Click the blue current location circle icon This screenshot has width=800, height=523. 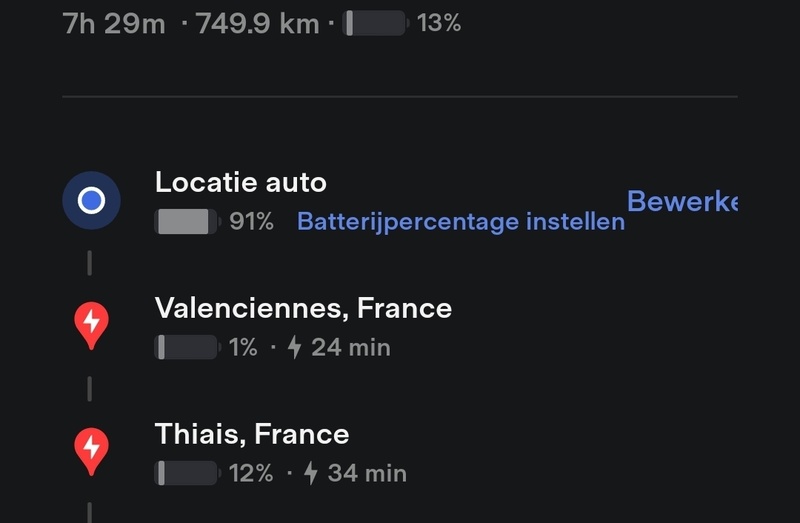(91, 201)
